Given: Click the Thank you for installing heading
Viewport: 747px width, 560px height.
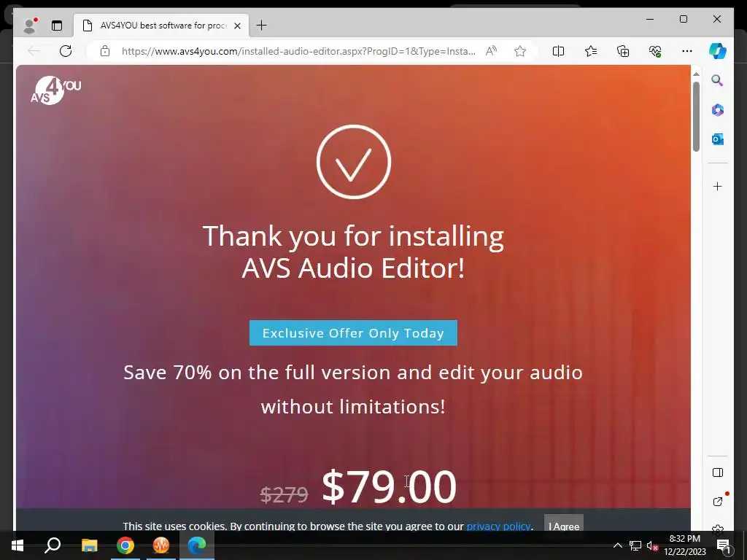Looking at the screenshot, I should [x=353, y=252].
